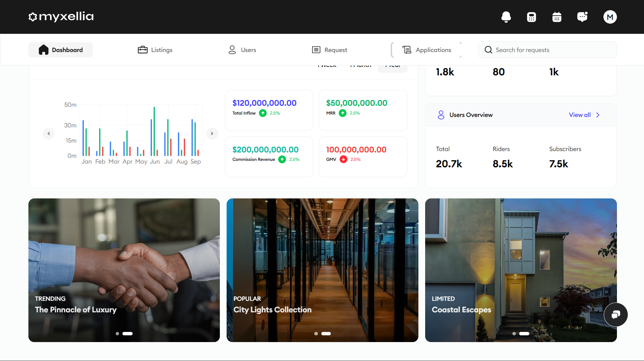Click LIMITED label on third card
Screen dimensions: 644x361
(443, 299)
